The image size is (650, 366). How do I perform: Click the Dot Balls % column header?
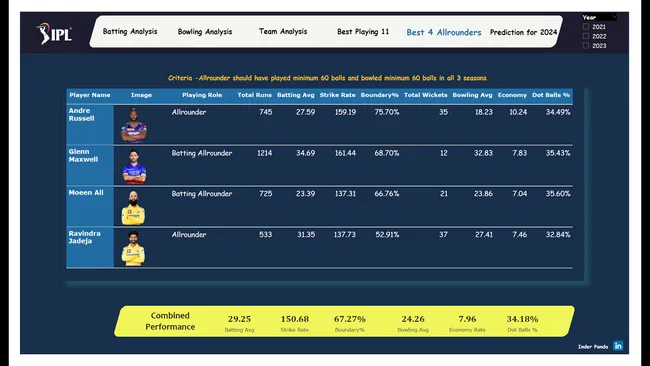point(551,95)
